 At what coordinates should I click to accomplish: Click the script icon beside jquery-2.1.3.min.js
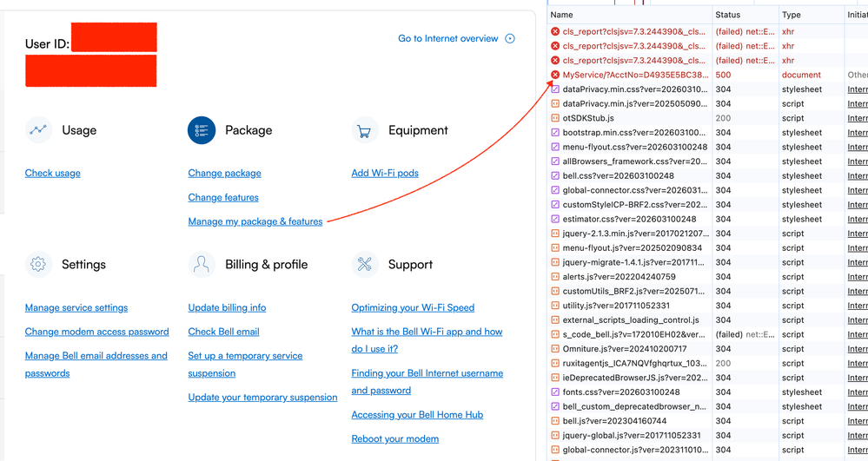tap(554, 234)
